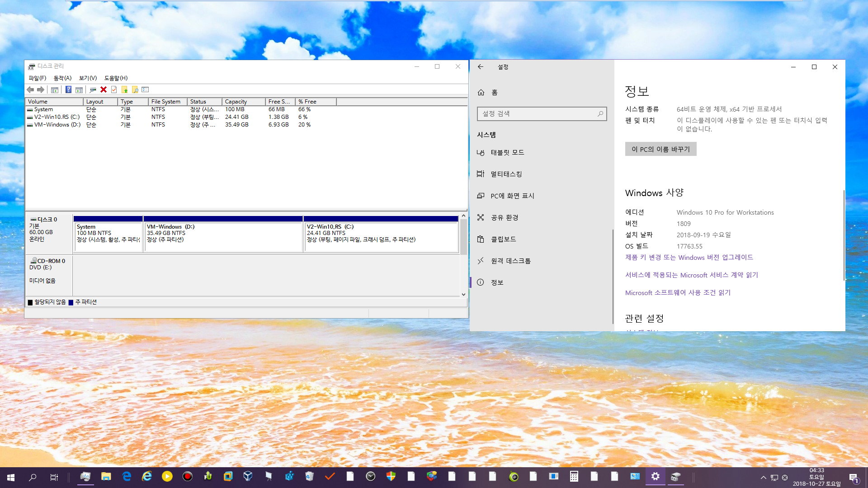This screenshot has height=488, width=868.
Task: Show hidden system tray icons
Action: [x=763, y=478]
